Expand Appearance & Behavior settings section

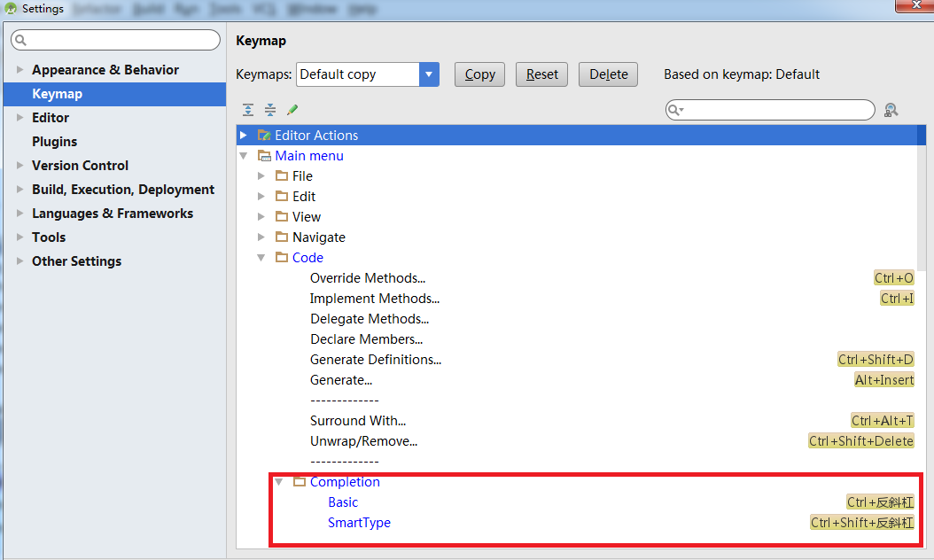click(19, 70)
